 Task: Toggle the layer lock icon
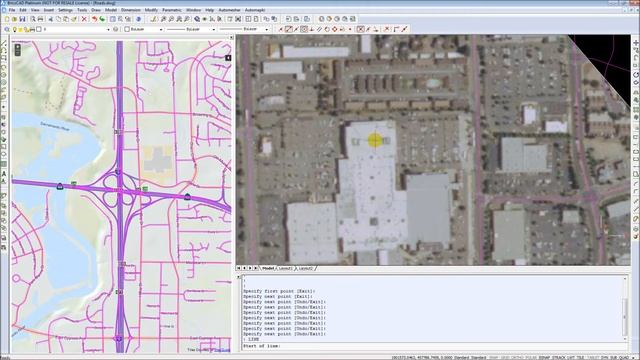point(26,29)
